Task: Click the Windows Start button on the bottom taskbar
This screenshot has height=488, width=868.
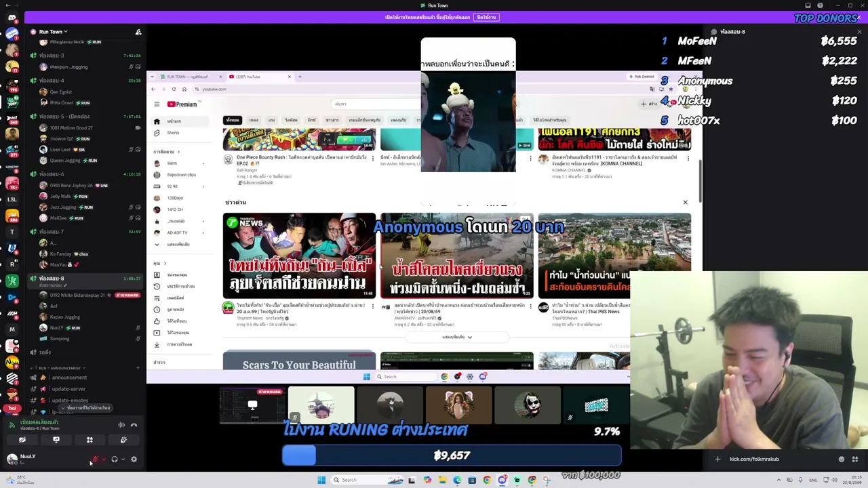Action: (321, 480)
